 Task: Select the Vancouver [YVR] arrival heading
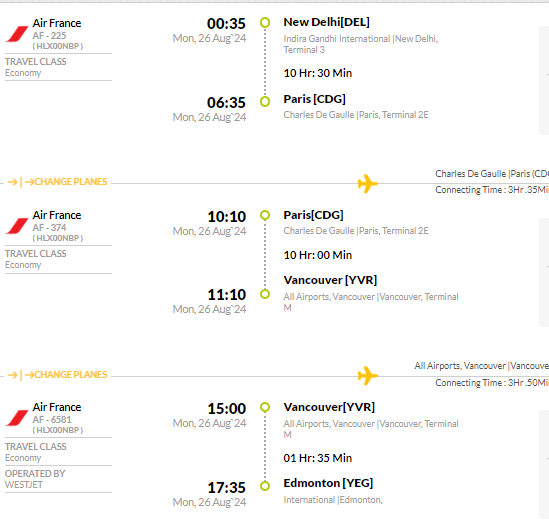pyautogui.click(x=330, y=280)
